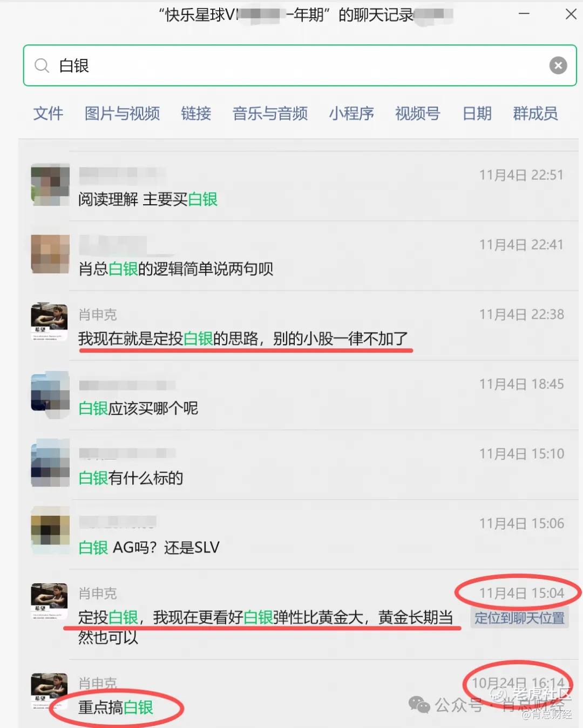Select the 视频号 tab
The height and width of the screenshot is (728, 583).
[x=417, y=113]
